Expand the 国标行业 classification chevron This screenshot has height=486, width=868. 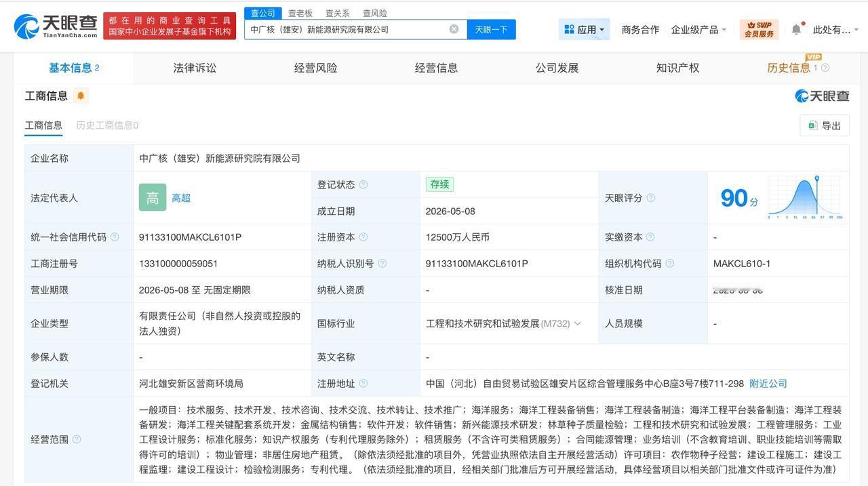[x=578, y=323]
